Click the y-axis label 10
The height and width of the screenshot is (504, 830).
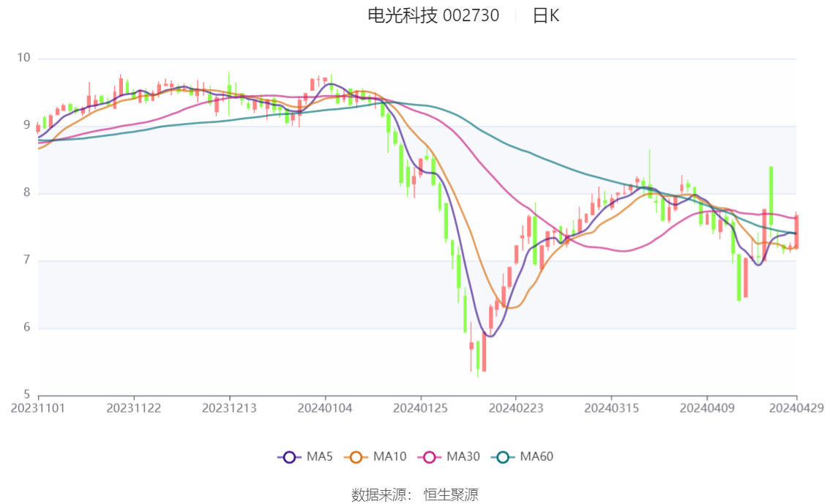pos(24,59)
